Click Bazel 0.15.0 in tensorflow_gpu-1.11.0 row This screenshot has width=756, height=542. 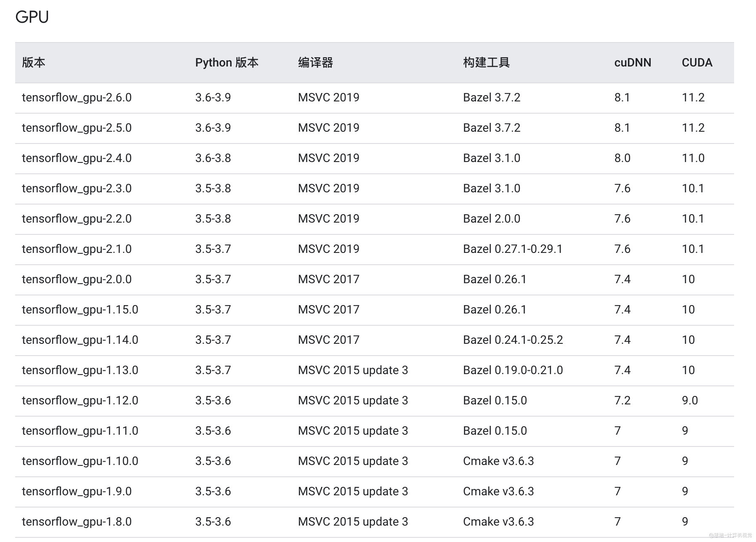tap(495, 431)
